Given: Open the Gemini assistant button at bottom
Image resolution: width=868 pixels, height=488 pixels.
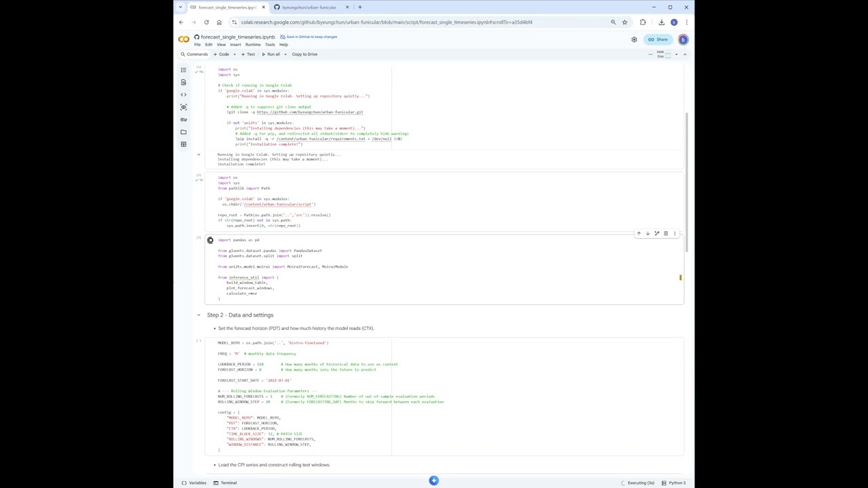Looking at the screenshot, I should (434, 481).
